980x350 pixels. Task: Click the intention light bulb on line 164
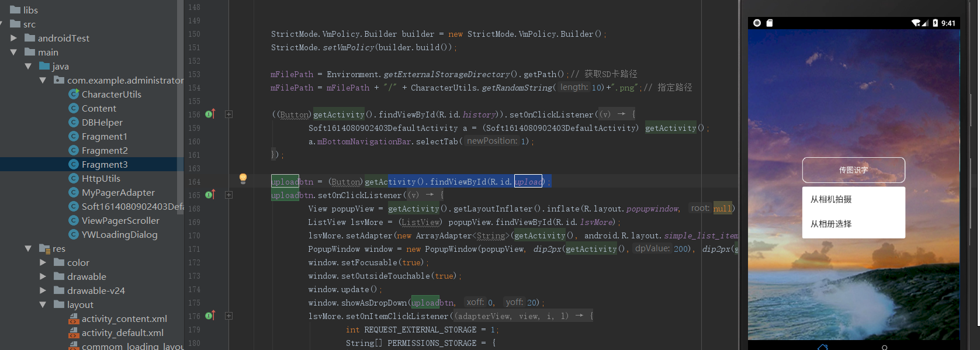243,179
